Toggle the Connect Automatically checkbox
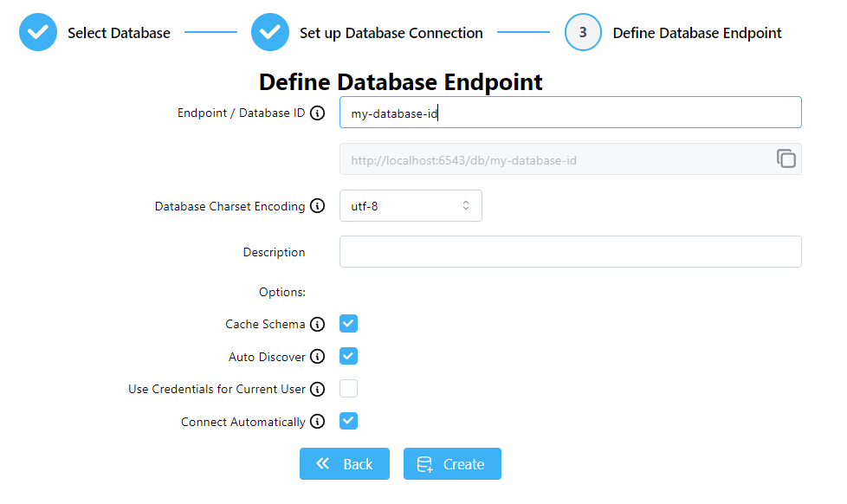The height and width of the screenshot is (504, 847). tap(348, 421)
